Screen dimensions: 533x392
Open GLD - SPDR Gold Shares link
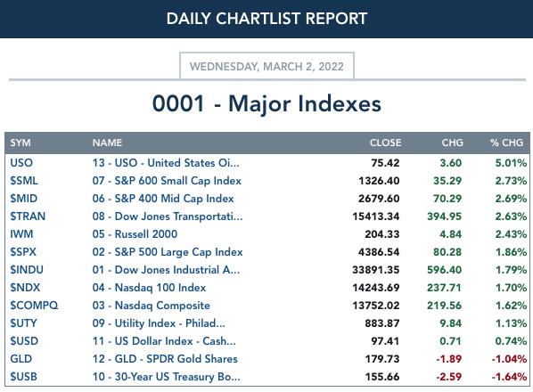[x=165, y=359]
